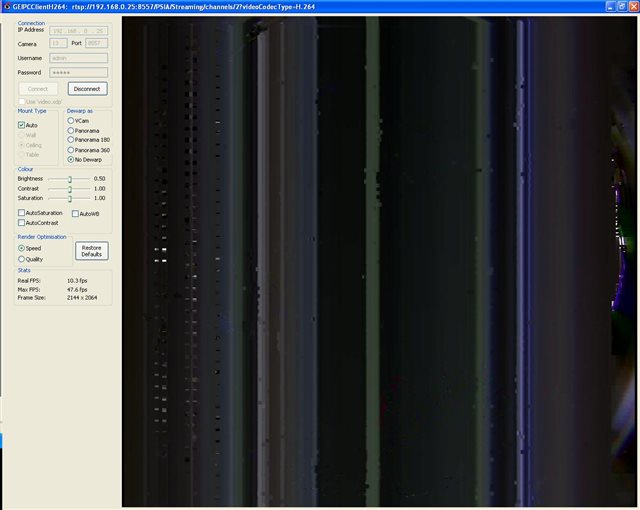Select No Dewarp option

[71, 160]
